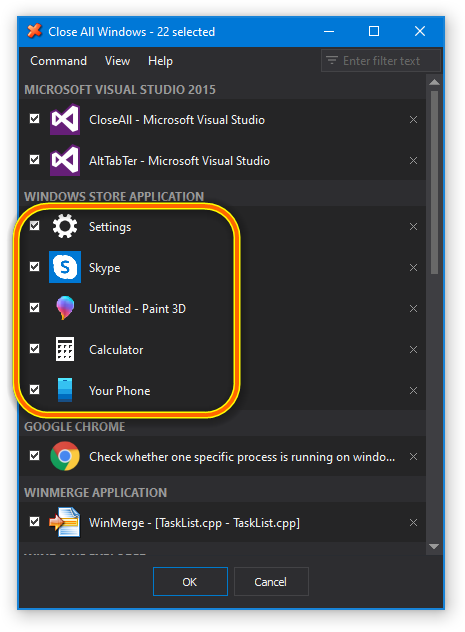The image size is (465, 632).
Task: Uncheck the Untitled - Paint 3D checkbox
Action: pos(35,308)
